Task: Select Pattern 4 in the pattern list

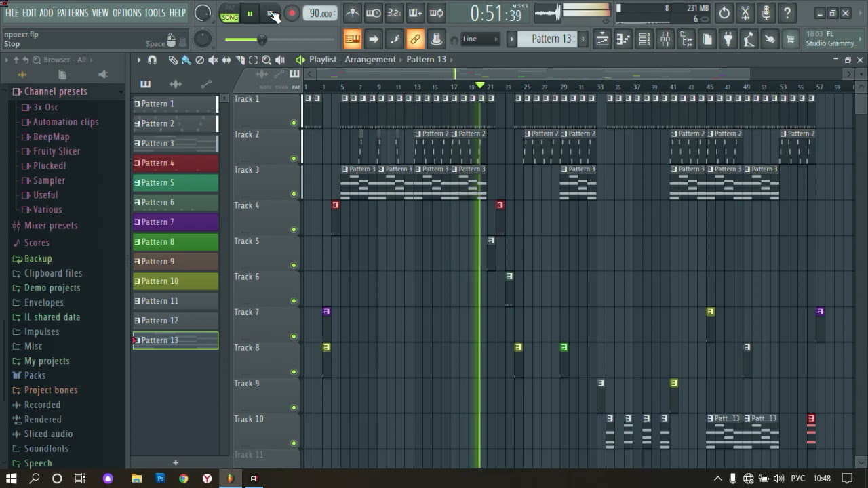Action: coord(175,163)
